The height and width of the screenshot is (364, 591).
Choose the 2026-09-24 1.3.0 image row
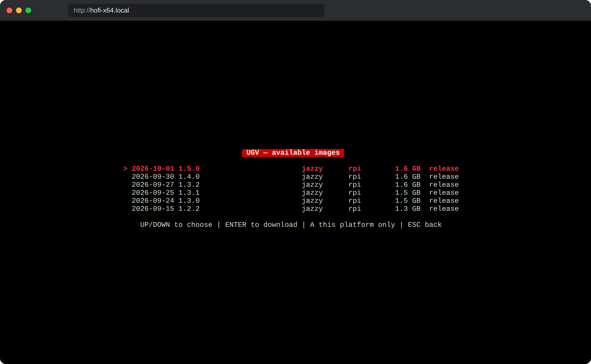(295, 201)
